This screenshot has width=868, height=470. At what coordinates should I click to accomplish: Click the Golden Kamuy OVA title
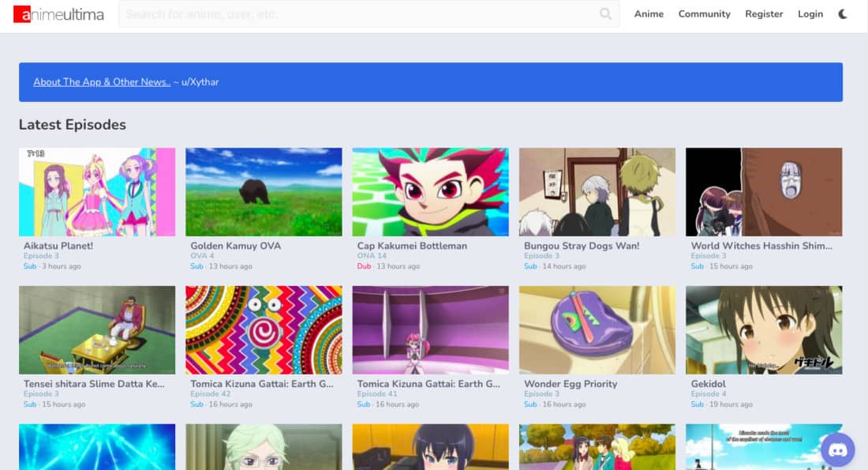235,246
